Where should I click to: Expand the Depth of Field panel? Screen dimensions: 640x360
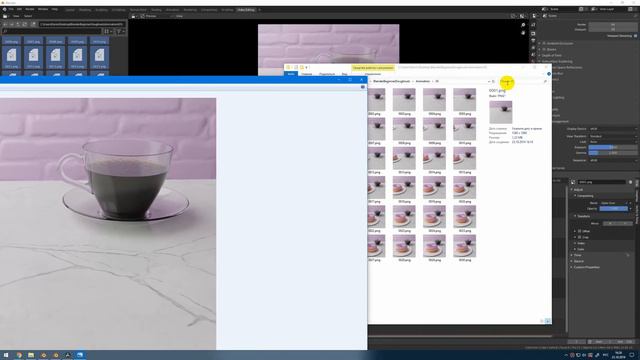click(x=552, y=56)
